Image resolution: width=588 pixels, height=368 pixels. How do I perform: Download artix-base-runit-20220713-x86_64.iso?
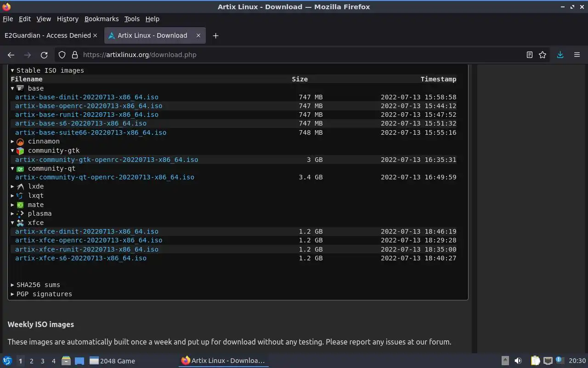[x=87, y=115]
